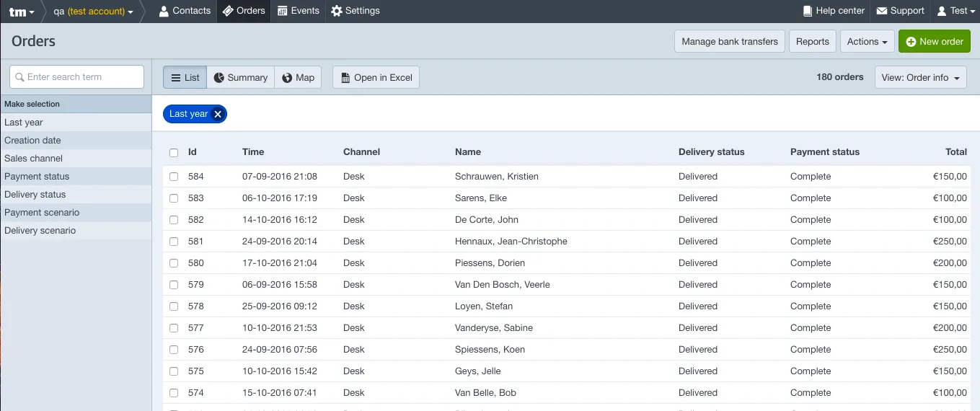This screenshot has width=980, height=411.
Task: Check the box for order 579
Action: pos(174,285)
